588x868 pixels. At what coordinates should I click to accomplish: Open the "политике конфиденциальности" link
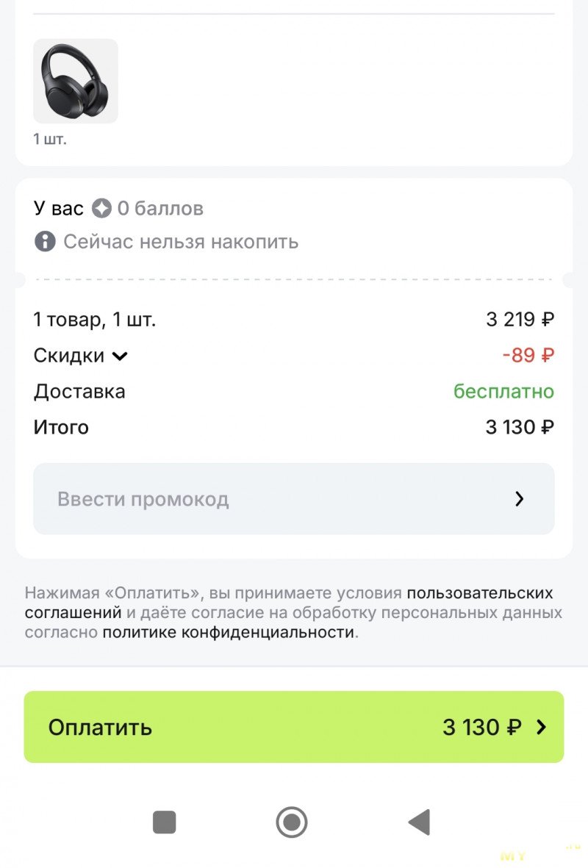pyautogui.click(x=229, y=632)
